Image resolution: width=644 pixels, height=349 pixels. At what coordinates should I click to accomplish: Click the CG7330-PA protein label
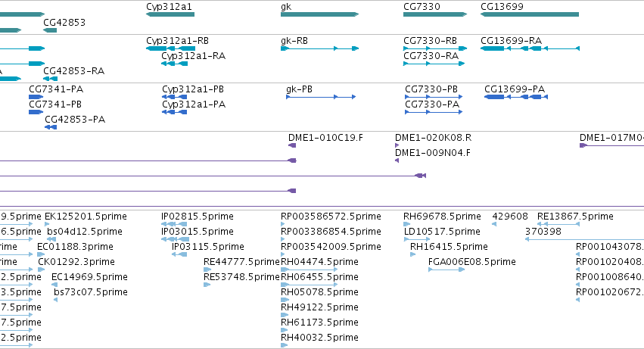pos(432,104)
